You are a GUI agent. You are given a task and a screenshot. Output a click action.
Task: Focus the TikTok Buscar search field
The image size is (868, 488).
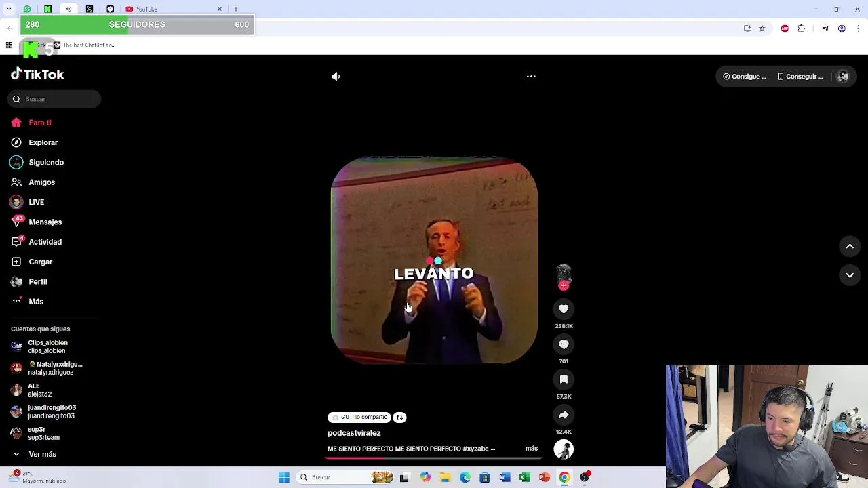(x=55, y=99)
